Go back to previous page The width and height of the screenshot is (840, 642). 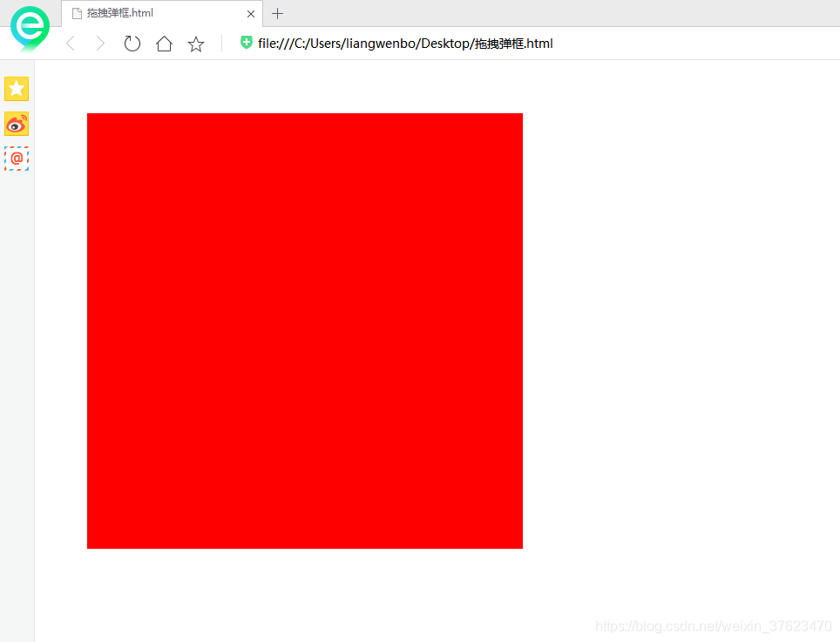[71, 44]
